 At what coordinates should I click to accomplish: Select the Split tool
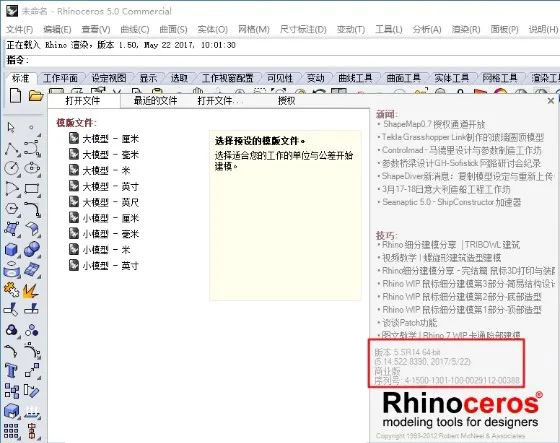pyautogui.click(x=31, y=309)
